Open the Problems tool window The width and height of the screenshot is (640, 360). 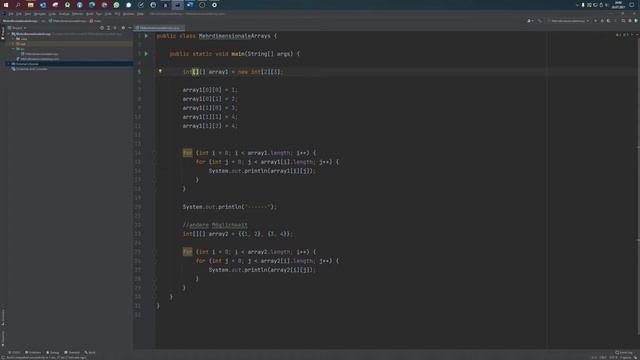33,352
